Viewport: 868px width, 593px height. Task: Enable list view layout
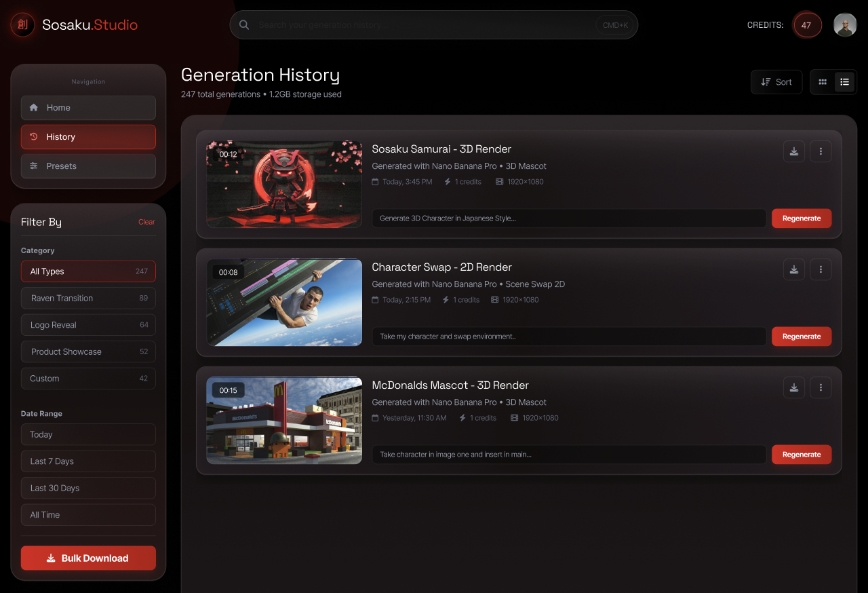[844, 81]
